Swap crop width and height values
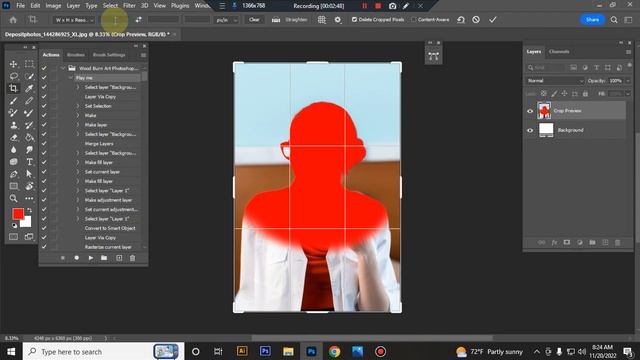Image resolution: width=640 pixels, height=360 pixels. pos(138,20)
